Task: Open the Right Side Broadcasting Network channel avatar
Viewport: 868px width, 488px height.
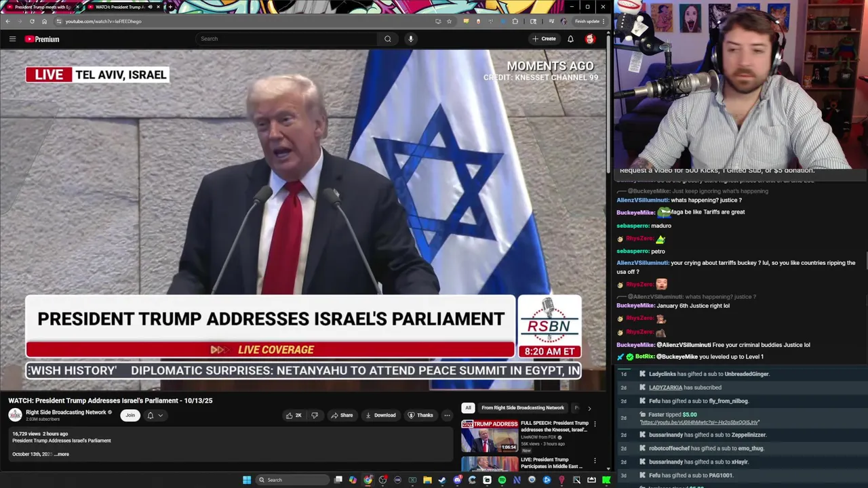Action: coord(15,415)
